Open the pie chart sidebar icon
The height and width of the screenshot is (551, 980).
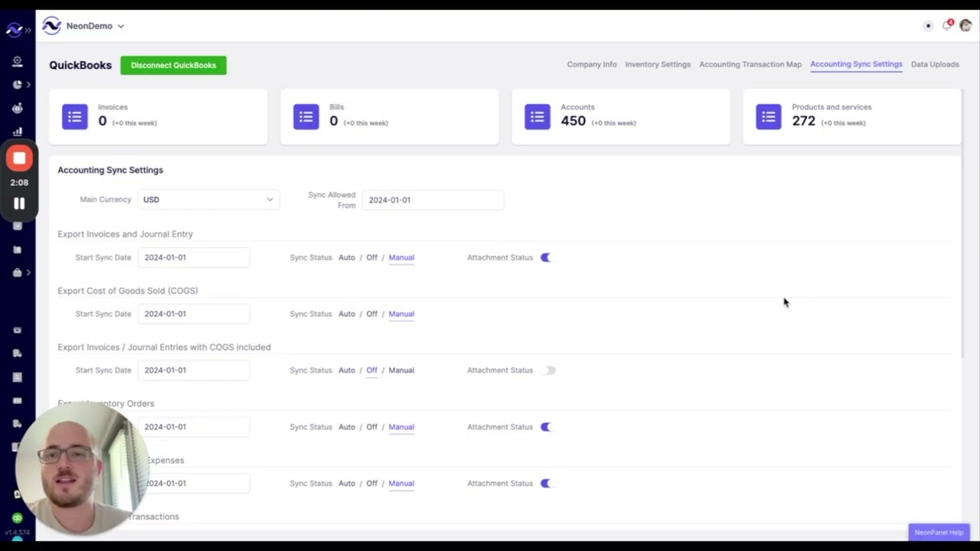[x=17, y=84]
